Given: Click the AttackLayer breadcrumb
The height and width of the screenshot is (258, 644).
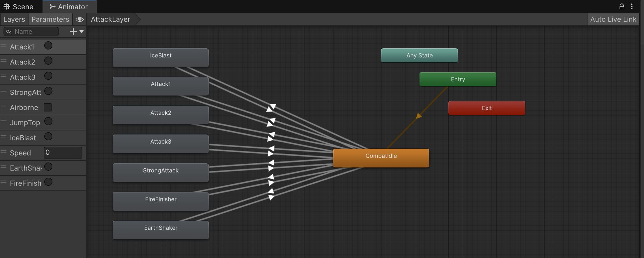Looking at the screenshot, I should point(110,20).
